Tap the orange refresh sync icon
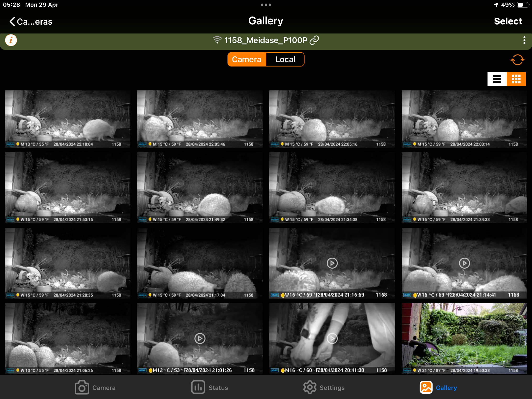Screen dimensions: 532x399 (x=517, y=60)
